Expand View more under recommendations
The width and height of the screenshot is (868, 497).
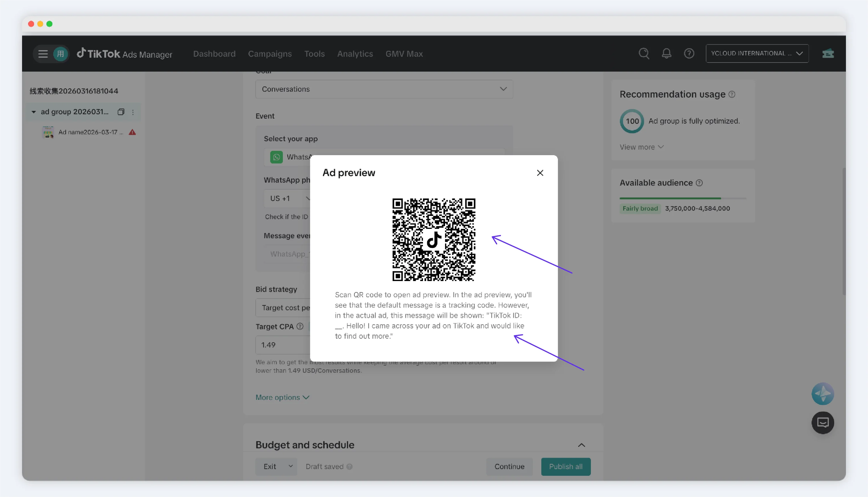pyautogui.click(x=641, y=147)
